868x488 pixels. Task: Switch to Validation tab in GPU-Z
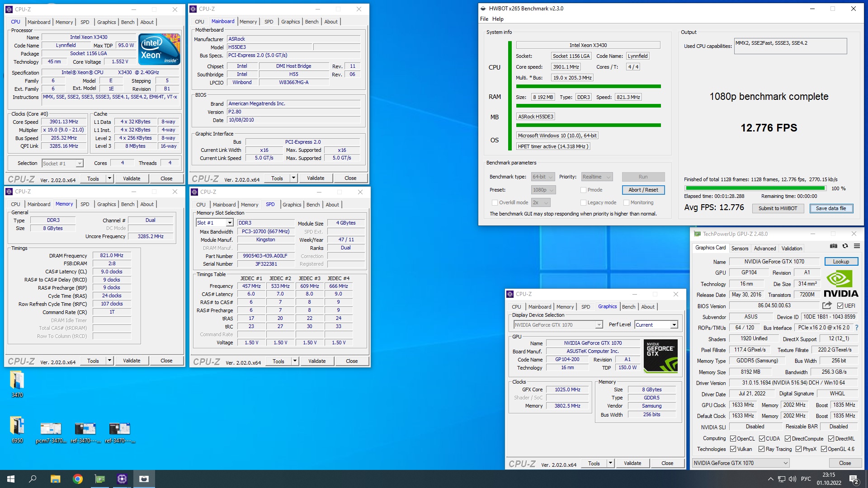click(x=792, y=249)
